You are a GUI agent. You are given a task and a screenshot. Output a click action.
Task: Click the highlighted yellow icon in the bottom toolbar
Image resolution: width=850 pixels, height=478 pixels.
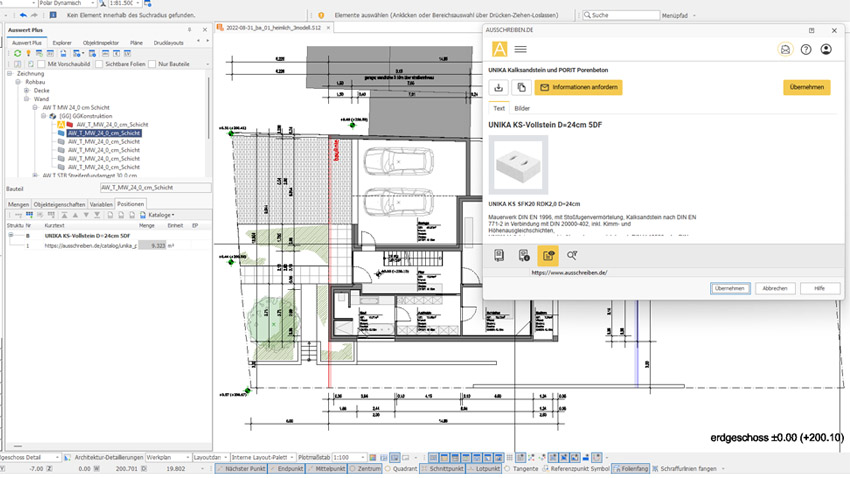(x=548, y=255)
